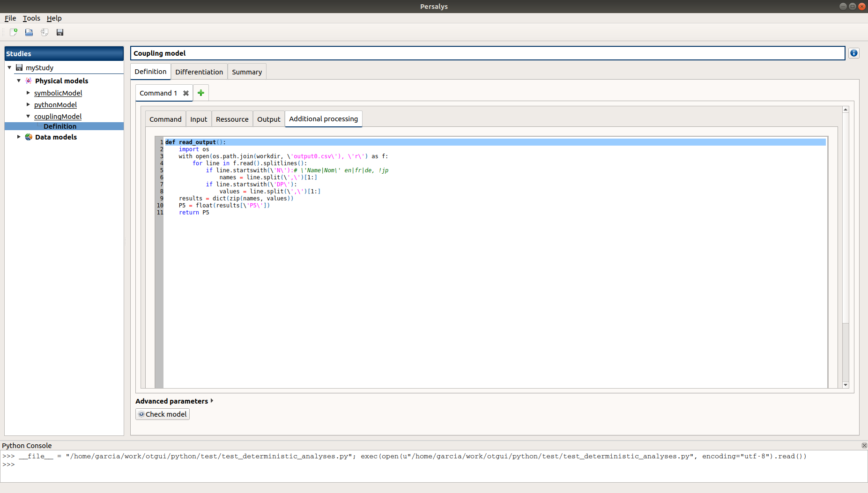Image resolution: width=868 pixels, height=493 pixels.
Task: Select the Ressource tab
Action: pyautogui.click(x=232, y=119)
